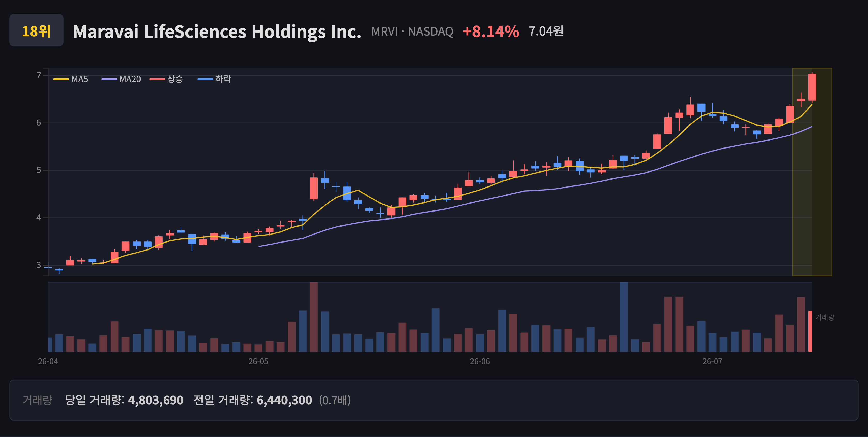868x437 pixels.
Task: Select the 전일 거래량: 6,440,300 value
Action: [x=253, y=400]
